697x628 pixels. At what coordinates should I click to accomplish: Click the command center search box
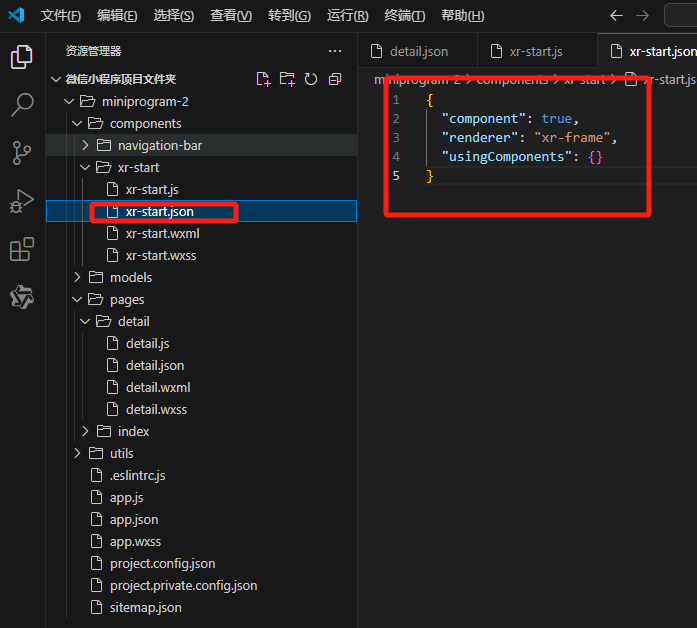tap(681, 16)
